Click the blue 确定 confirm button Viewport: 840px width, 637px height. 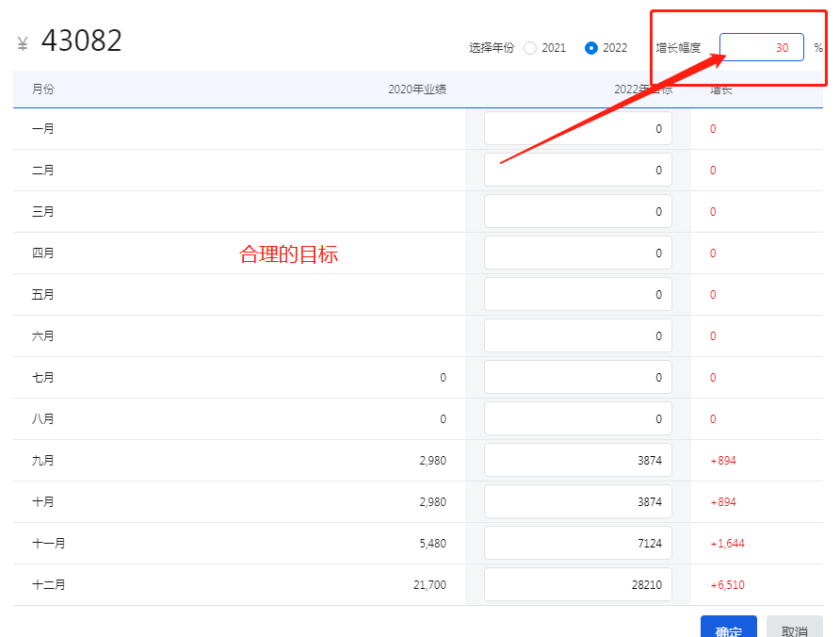tap(729, 628)
